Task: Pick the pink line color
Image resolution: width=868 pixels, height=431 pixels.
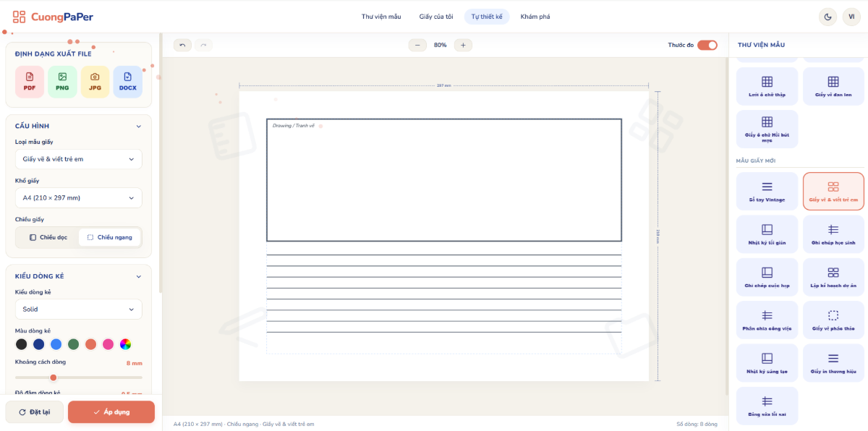Action: [x=109, y=344]
